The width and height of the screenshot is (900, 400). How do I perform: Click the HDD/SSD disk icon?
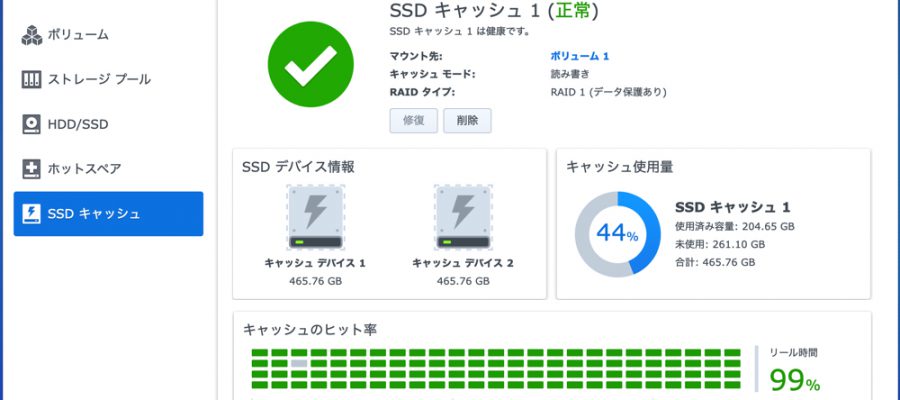coord(32,124)
